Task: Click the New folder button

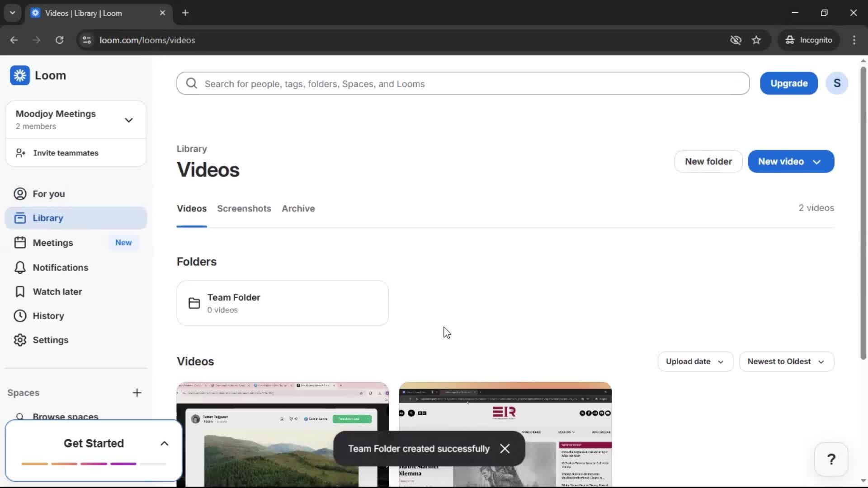Action: [708, 161]
